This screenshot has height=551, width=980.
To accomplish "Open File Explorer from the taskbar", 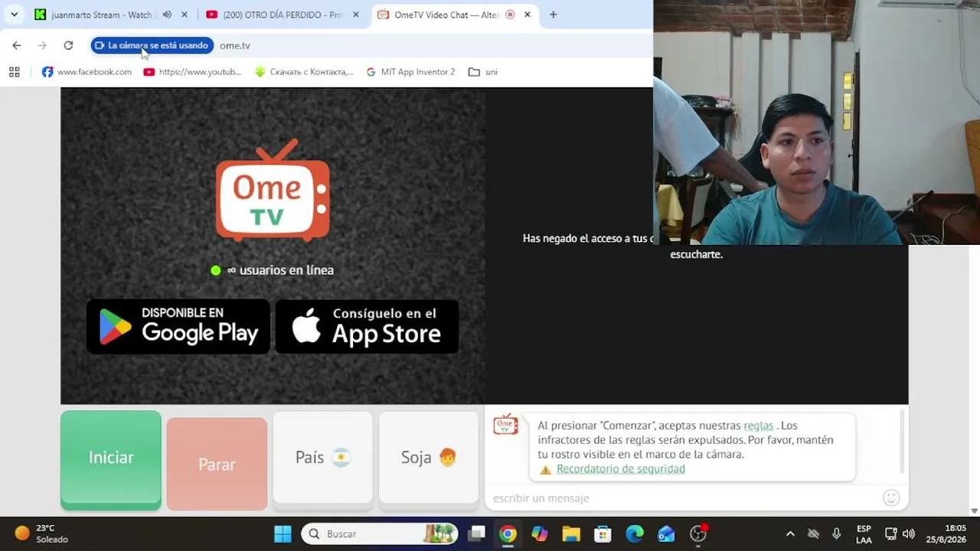I will (571, 534).
